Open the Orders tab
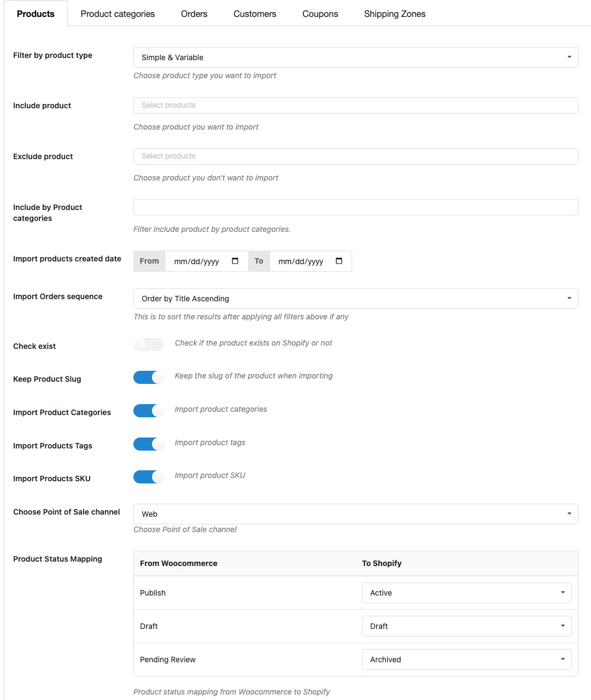This screenshot has width=591, height=700. [194, 14]
